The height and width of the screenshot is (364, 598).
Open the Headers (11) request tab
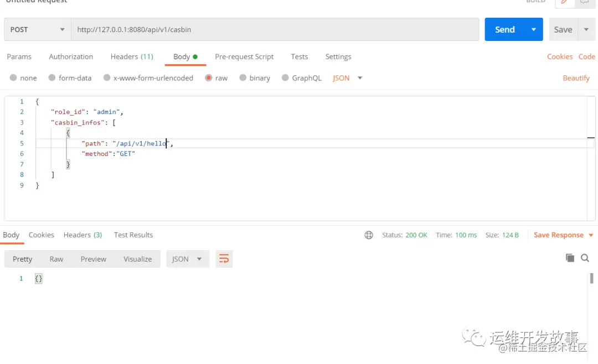(x=132, y=57)
